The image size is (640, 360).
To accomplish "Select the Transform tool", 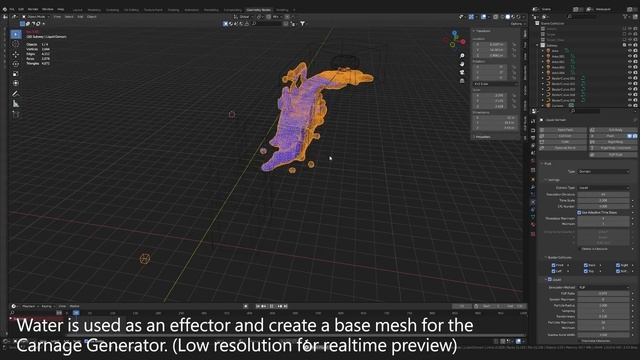I will (x=16, y=83).
